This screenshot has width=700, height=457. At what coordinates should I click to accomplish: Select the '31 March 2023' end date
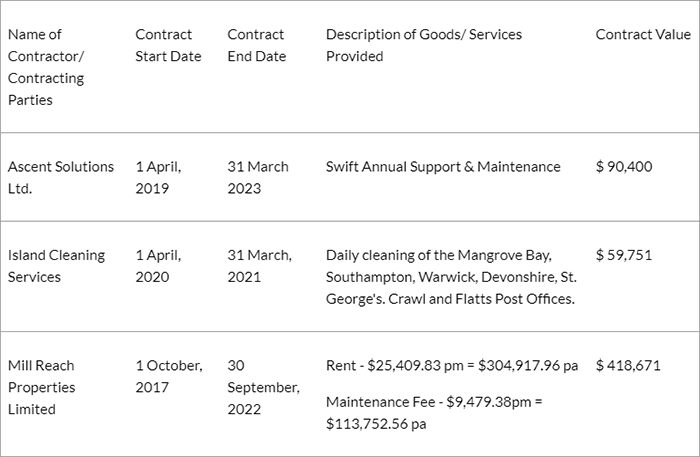tap(258, 177)
